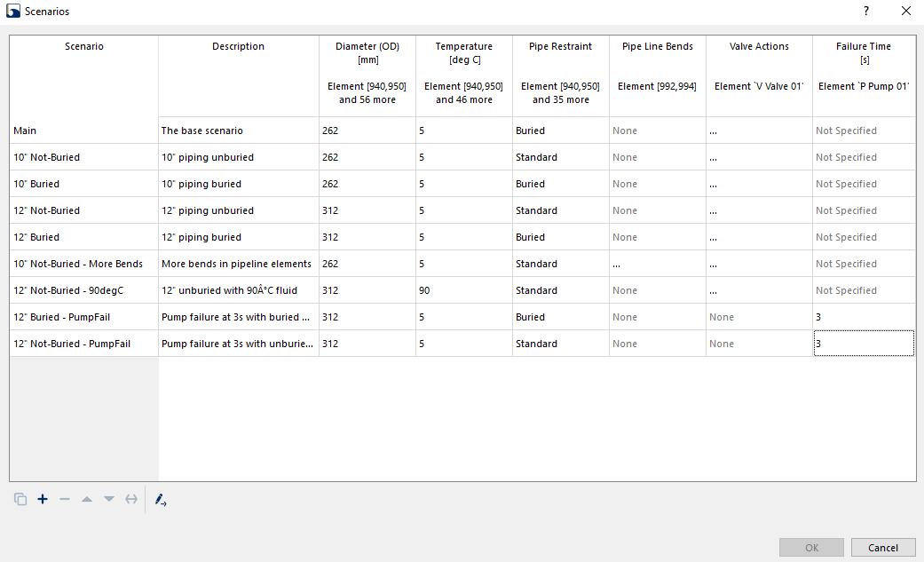Open Valve Actions editor for Main scenario
Viewport: 924px width, 562px height.
759,130
